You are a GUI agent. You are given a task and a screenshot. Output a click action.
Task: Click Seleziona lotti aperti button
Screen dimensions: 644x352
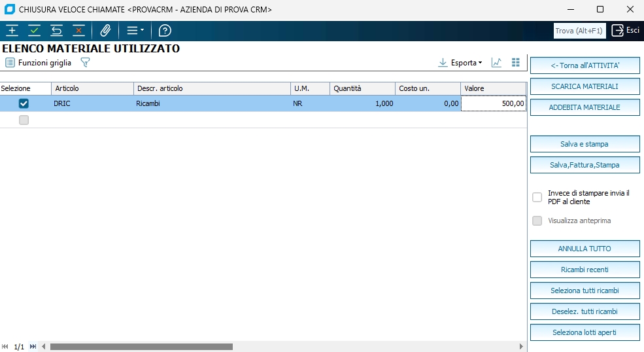[x=585, y=332]
